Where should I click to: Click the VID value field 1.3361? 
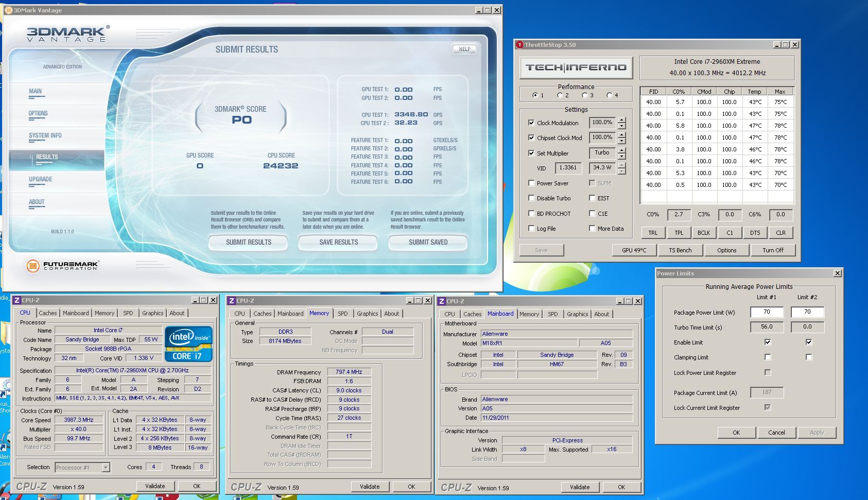(x=568, y=168)
